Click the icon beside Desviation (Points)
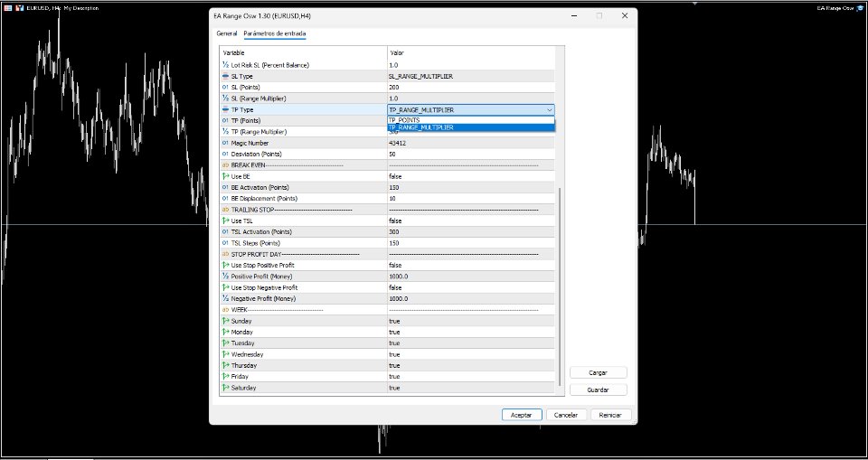868x460 pixels. tap(225, 154)
